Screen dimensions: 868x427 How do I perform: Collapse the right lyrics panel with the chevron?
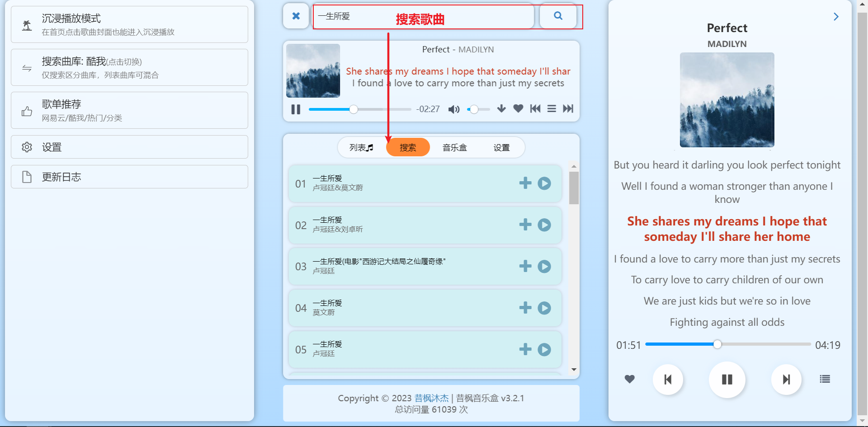pos(836,17)
